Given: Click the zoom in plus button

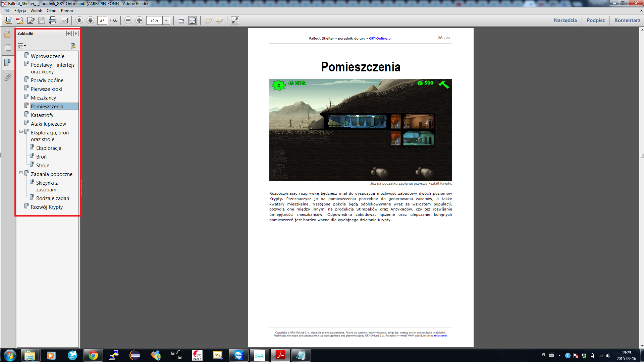Looking at the screenshot, I should (139, 20).
